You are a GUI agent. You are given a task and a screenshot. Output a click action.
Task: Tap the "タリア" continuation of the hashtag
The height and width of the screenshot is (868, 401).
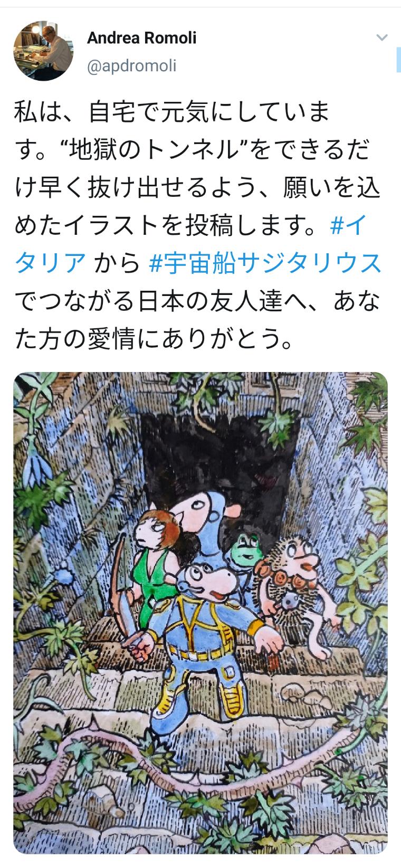pos(50,263)
